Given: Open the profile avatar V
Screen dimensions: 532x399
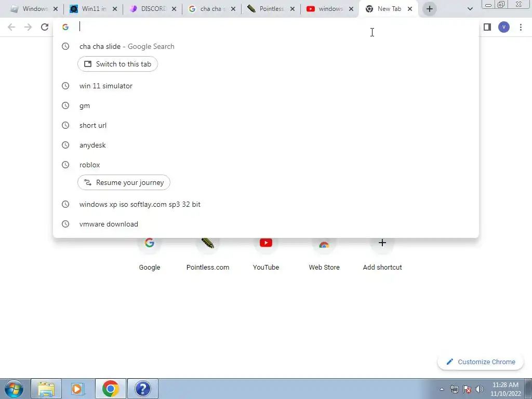Looking at the screenshot, I should click(x=503, y=27).
